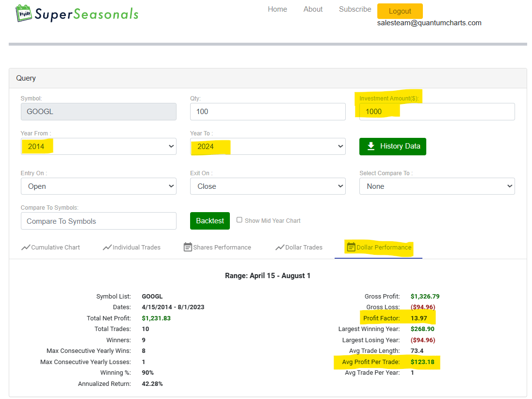Click the Avg Profit Per Trade value $123.18
The width and height of the screenshot is (532, 399).
(x=422, y=362)
